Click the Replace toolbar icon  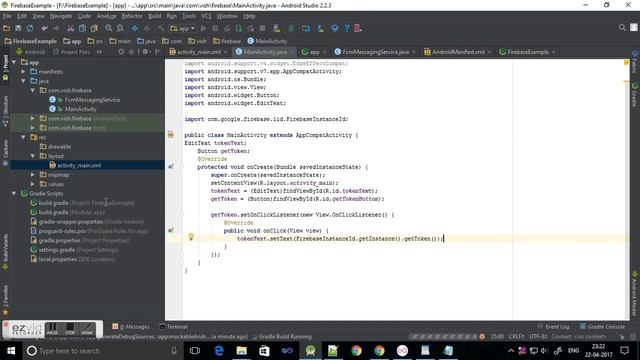pyautogui.click(x=120, y=28)
